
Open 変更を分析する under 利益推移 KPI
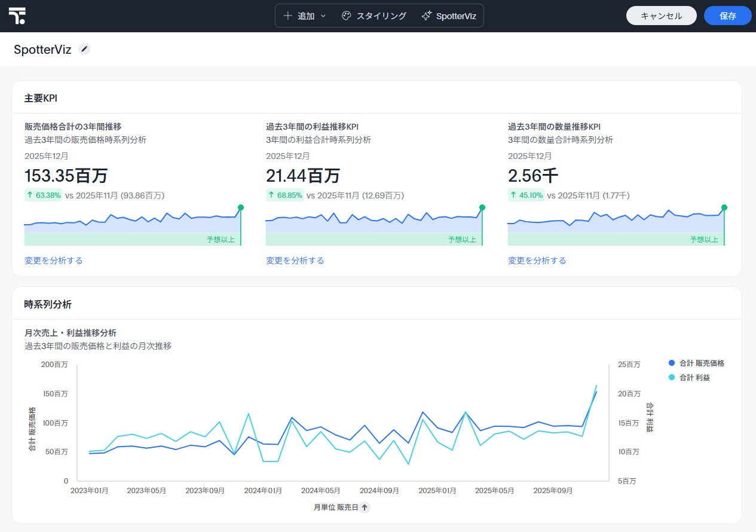click(x=295, y=261)
